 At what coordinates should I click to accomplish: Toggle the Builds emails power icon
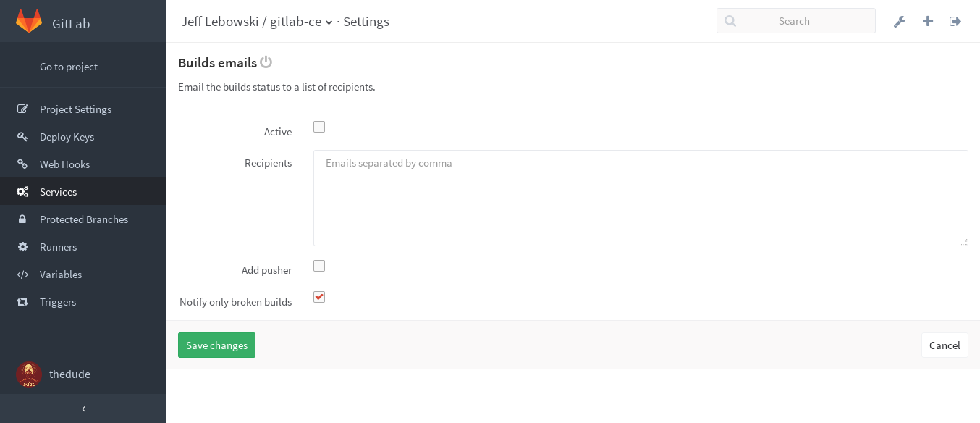[x=266, y=62]
